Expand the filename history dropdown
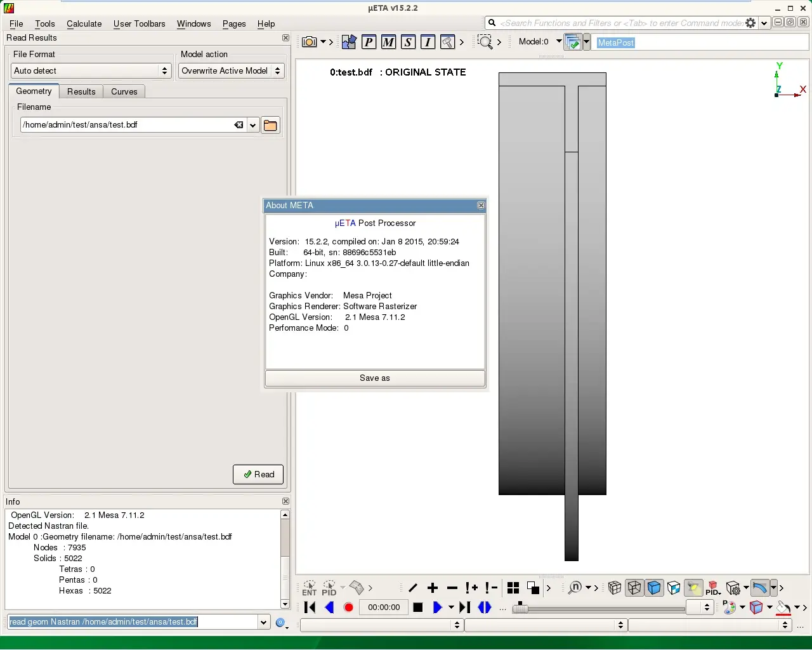The height and width of the screenshot is (650, 812). click(252, 125)
